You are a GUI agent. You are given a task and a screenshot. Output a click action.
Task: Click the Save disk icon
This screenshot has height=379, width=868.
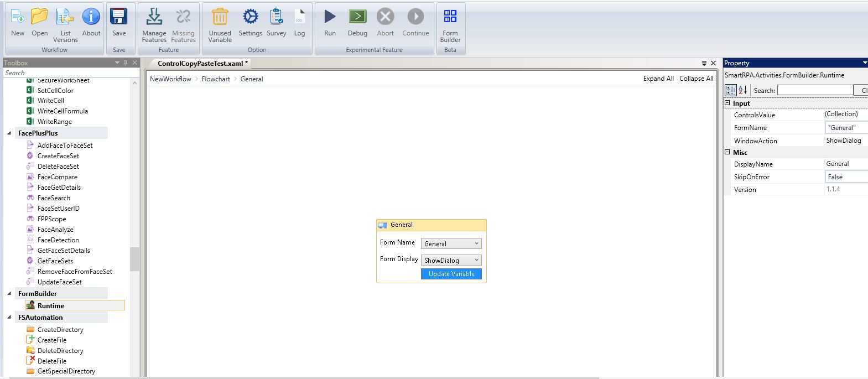119,17
